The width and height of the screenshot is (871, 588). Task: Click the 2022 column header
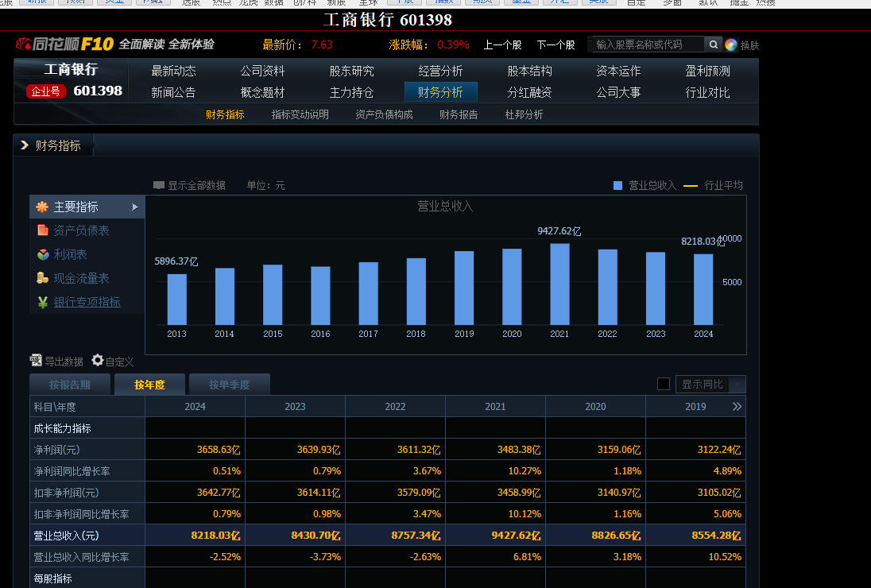point(395,407)
